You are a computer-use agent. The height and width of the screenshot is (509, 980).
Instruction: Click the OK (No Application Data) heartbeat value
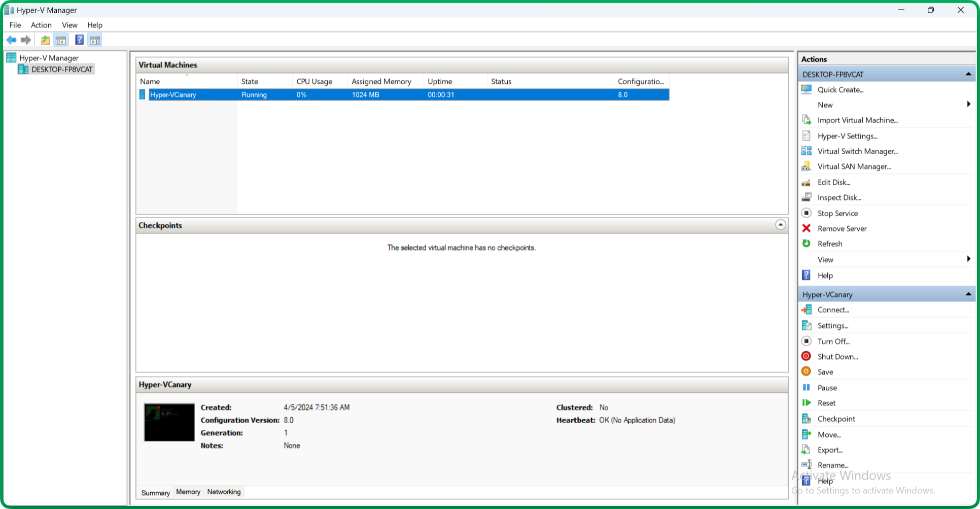tap(637, 420)
